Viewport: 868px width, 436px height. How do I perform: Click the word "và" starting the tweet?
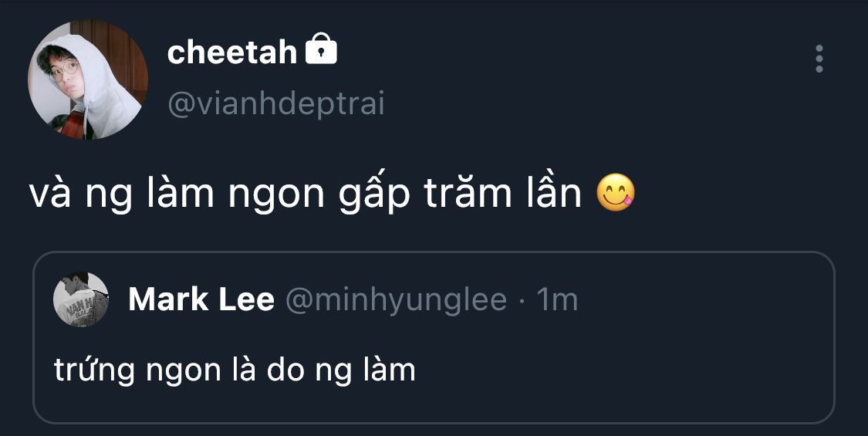tap(50, 195)
